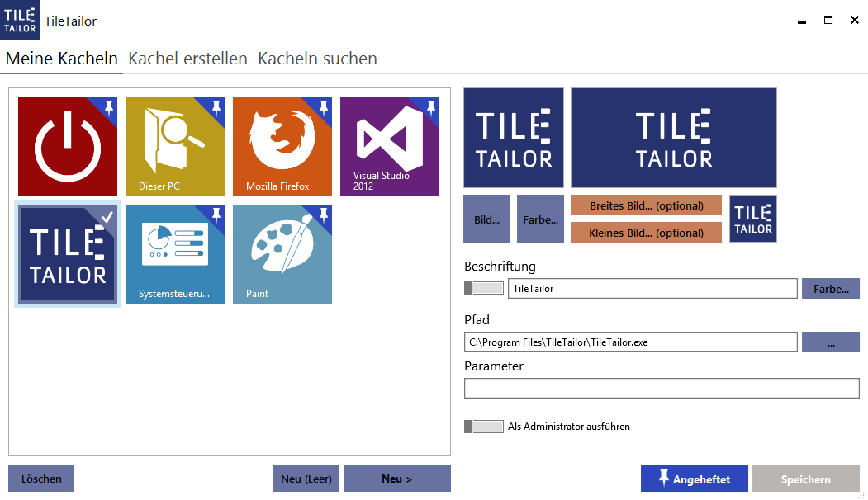Click the pin icon on Dieser PC tile
The height and width of the screenshot is (500, 868).
[x=216, y=106]
